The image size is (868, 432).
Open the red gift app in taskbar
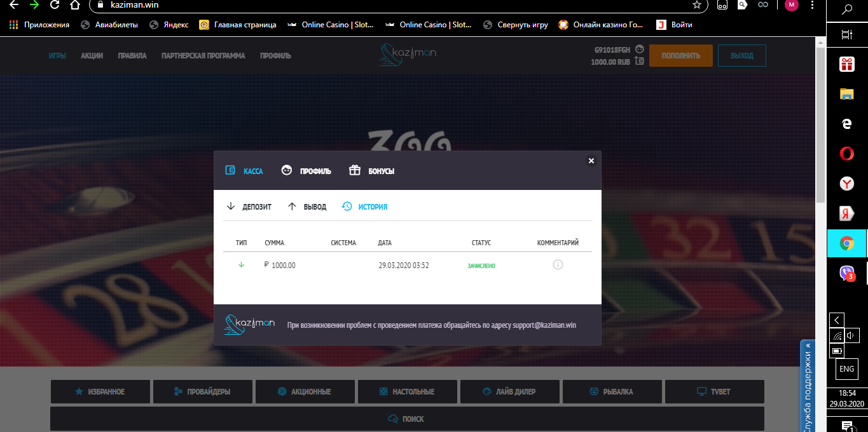point(847,64)
